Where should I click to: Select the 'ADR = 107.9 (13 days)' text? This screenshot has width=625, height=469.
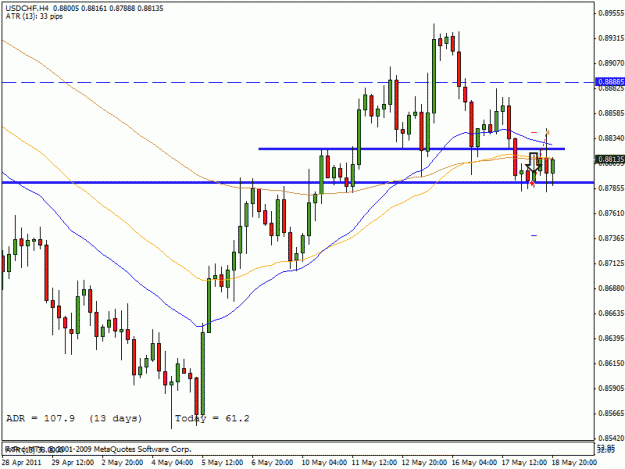(74, 418)
